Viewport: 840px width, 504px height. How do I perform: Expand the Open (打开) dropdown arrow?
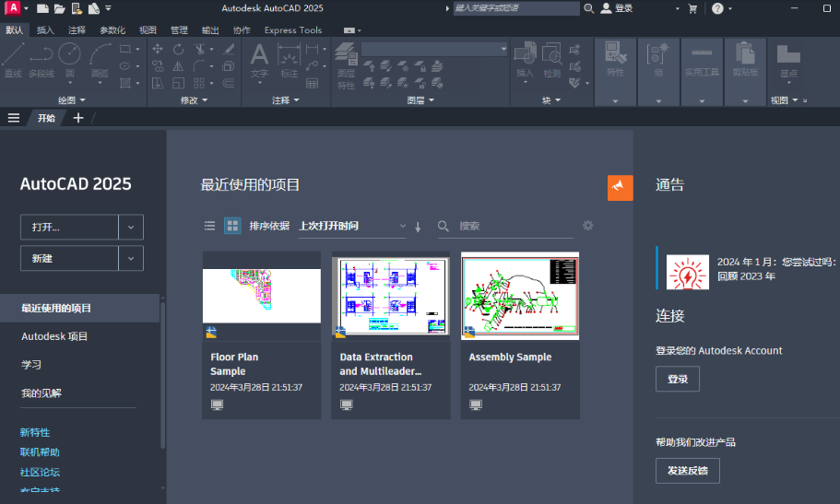tap(131, 227)
